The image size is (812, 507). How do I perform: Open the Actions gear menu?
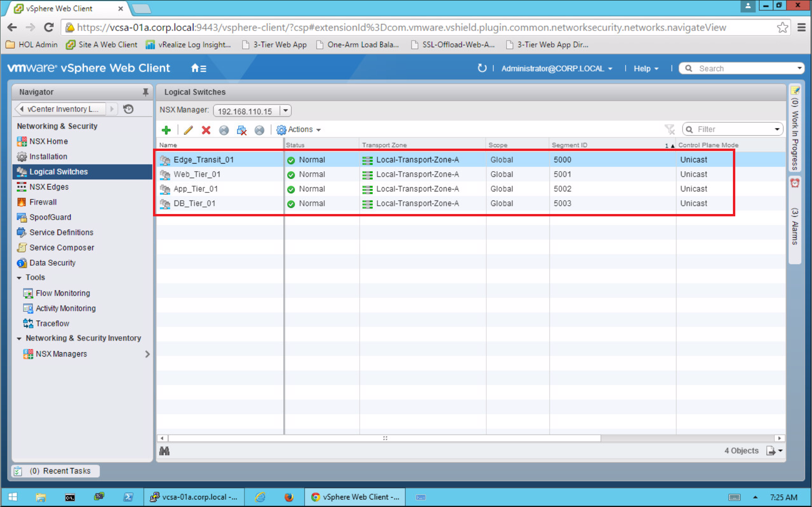pos(299,130)
